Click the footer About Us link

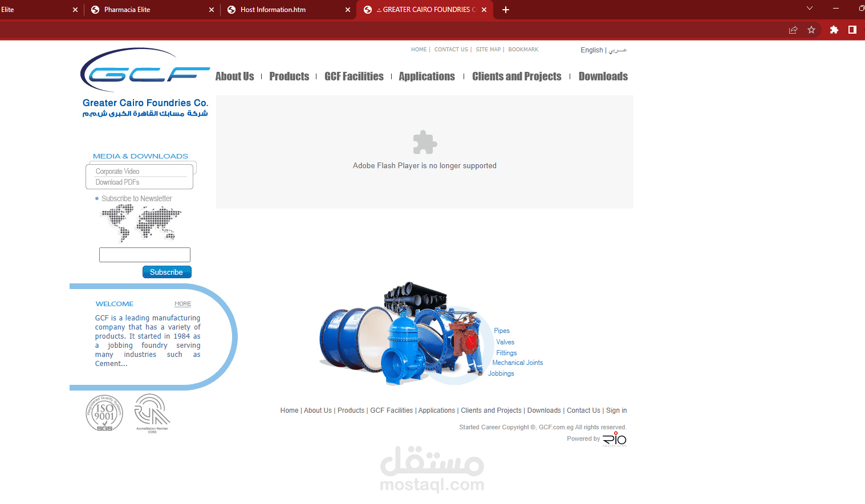pyautogui.click(x=318, y=410)
